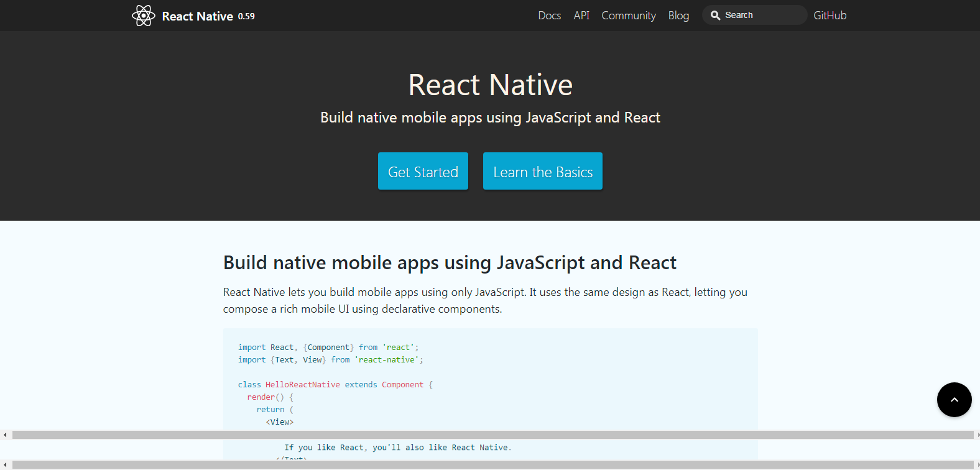
Task: Click the section heading 'Build native mobile apps using JavaScript and React'
Action: click(450, 262)
